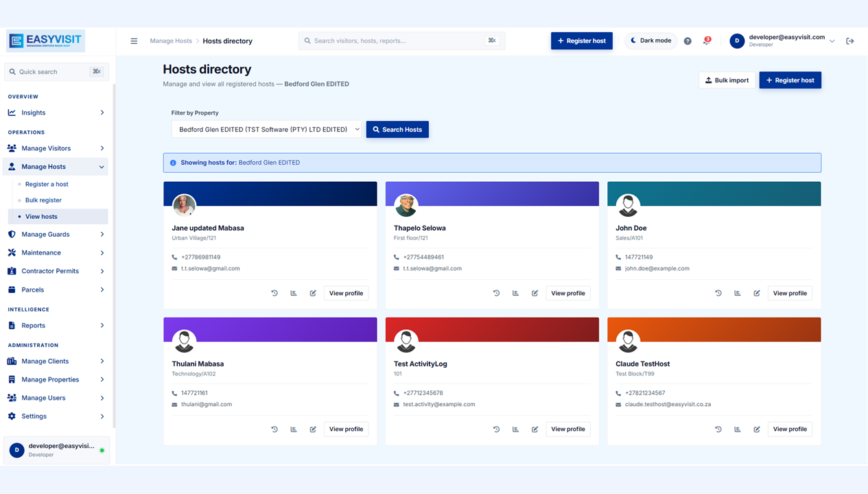Expand the Manage Properties sidebar menu

coord(56,379)
